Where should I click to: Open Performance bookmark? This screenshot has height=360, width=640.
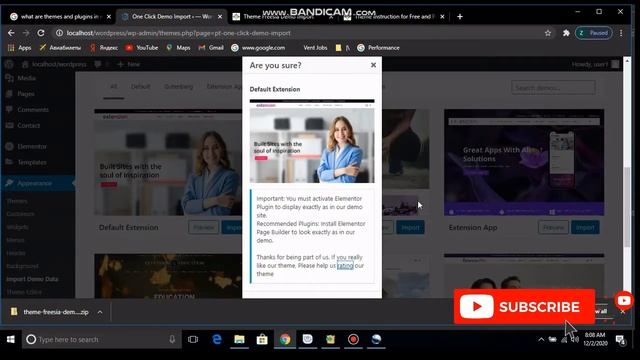(378, 48)
